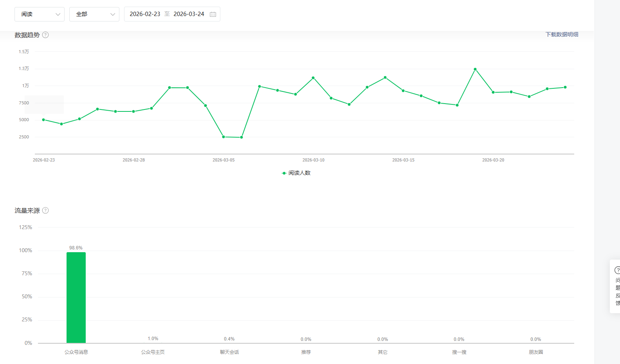Click the 聊天会话 axis label
Screen dimensions: 620x364
coord(229,352)
